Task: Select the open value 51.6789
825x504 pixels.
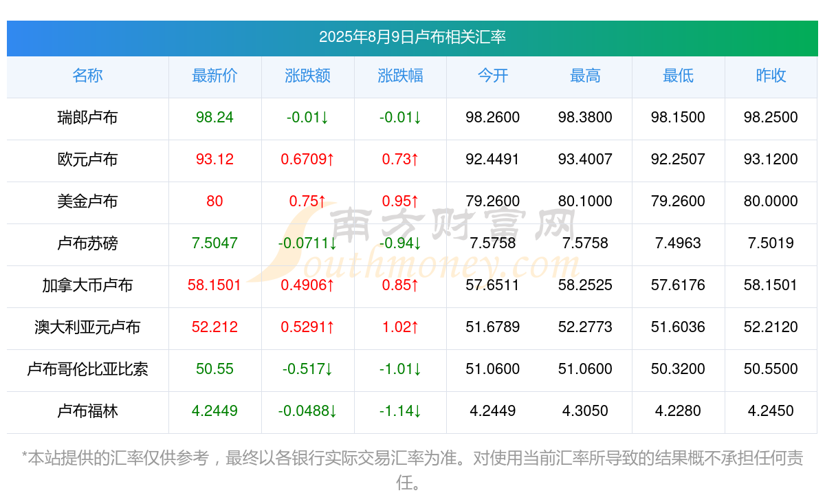Action: click(493, 327)
